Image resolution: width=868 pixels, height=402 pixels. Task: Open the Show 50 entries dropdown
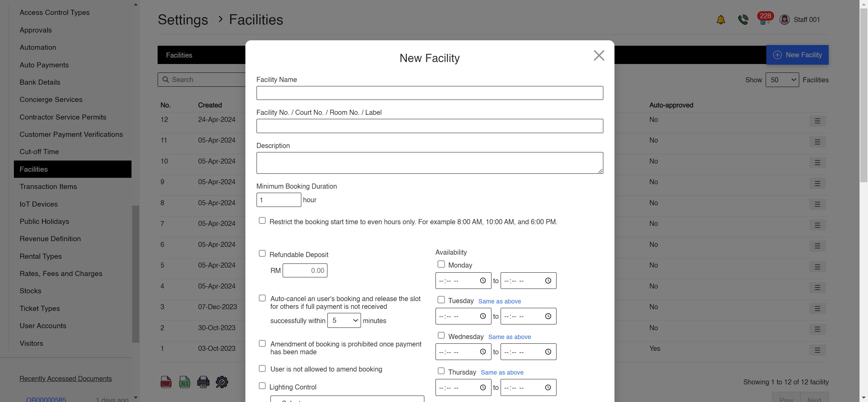click(783, 80)
